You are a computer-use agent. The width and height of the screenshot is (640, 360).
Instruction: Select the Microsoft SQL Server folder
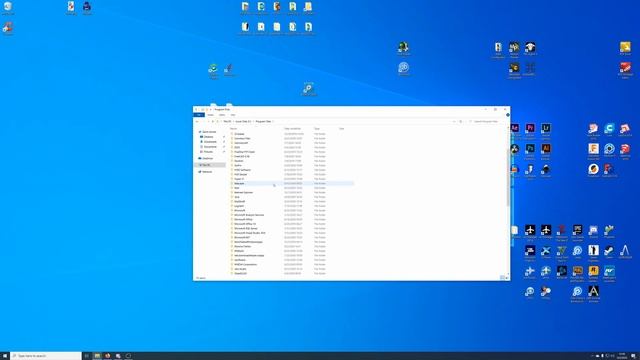[x=246, y=228]
